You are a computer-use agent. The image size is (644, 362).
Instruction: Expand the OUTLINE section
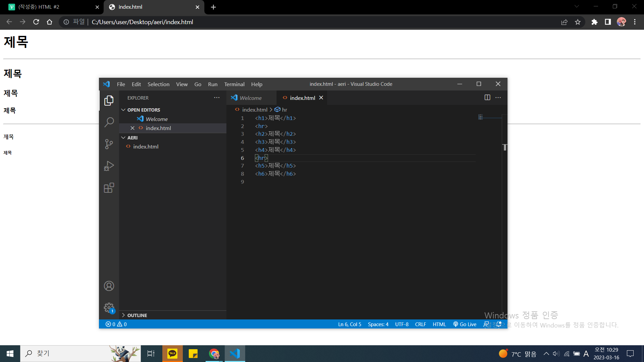(x=137, y=315)
